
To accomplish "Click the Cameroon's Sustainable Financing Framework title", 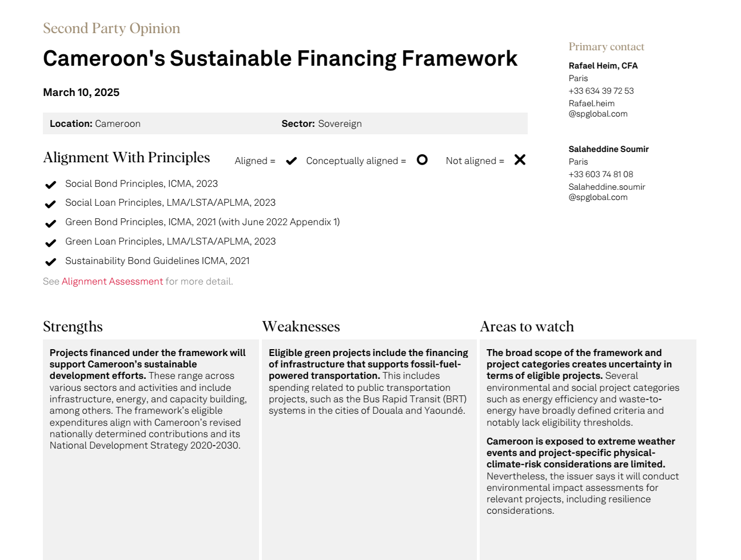I will tap(280, 58).
